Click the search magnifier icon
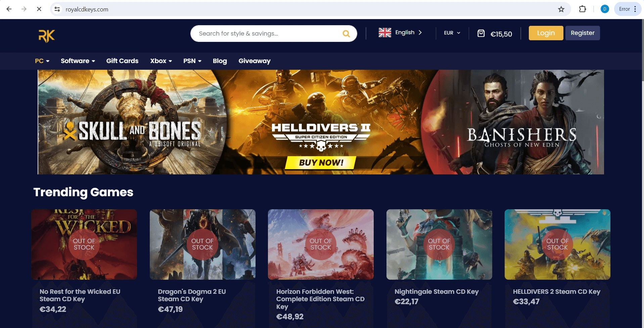 coord(346,33)
